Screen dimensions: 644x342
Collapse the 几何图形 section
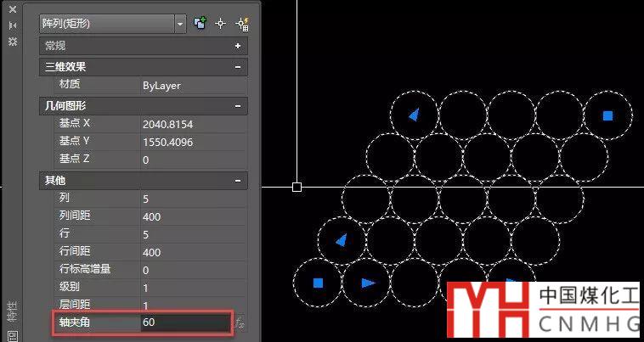[238, 106]
